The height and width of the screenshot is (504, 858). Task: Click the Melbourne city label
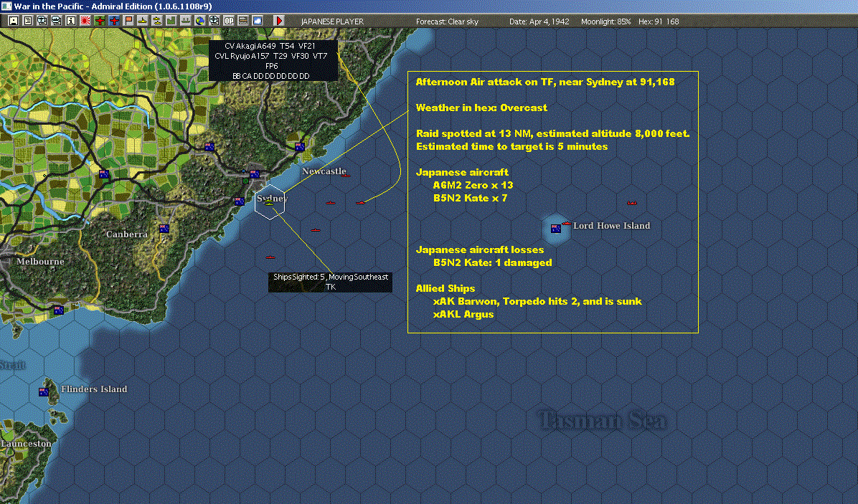pos(40,261)
